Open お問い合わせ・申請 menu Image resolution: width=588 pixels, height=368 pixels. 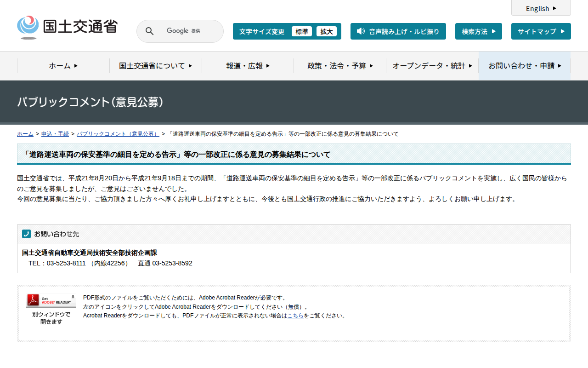coord(525,66)
